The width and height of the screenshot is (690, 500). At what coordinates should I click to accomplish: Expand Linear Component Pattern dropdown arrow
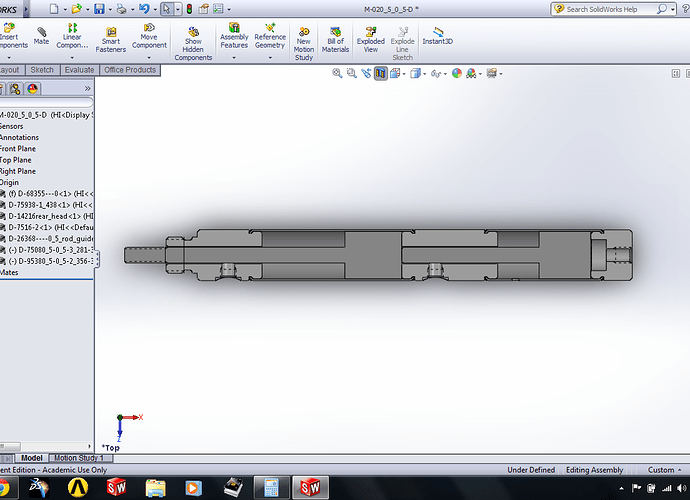click(72, 58)
